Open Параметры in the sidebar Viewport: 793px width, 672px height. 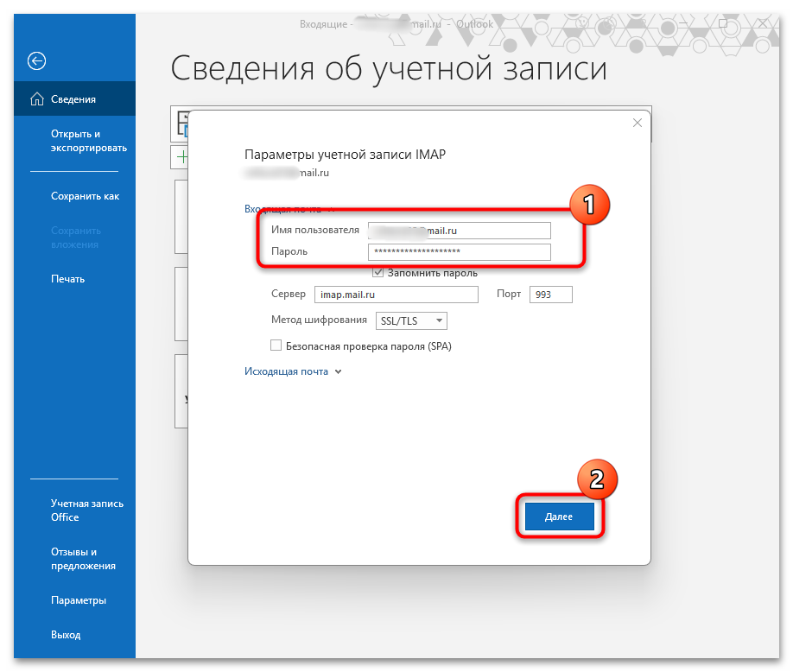coord(79,600)
